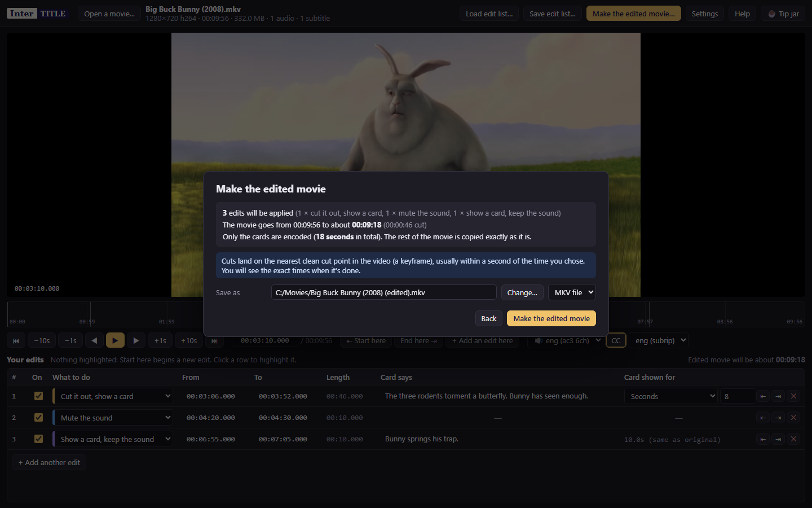Open the Help menu
The width and height of the screenshot is (812, 508).
point(742,14)
